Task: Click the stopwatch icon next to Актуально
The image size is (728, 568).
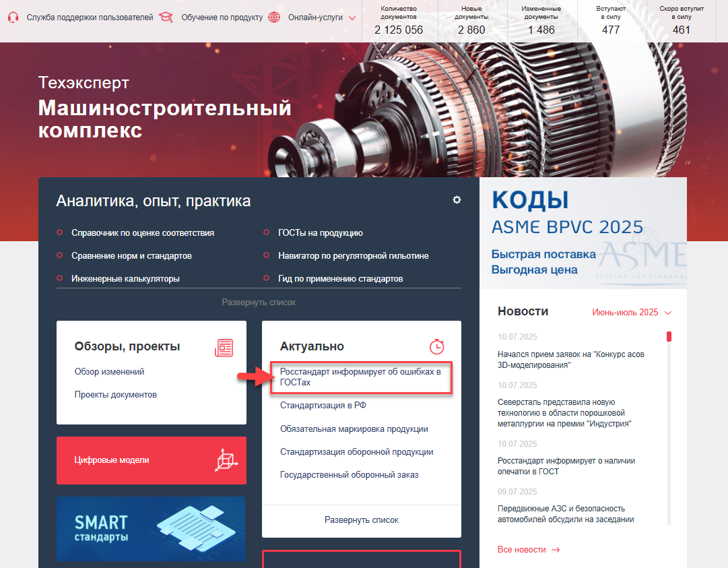Action: (x=436, y=346)
